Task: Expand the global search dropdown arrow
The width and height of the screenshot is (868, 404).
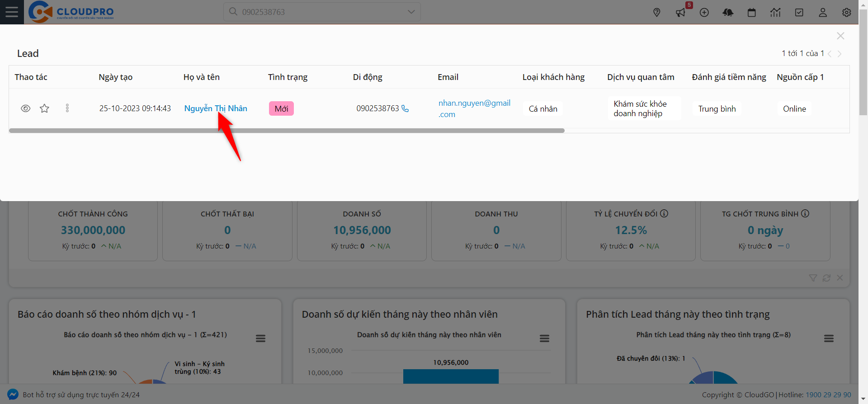Action: point(411,12)
